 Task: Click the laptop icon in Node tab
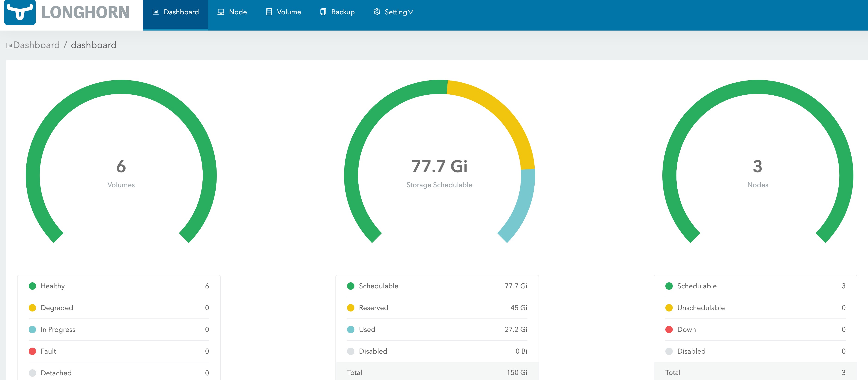(221, 12)
